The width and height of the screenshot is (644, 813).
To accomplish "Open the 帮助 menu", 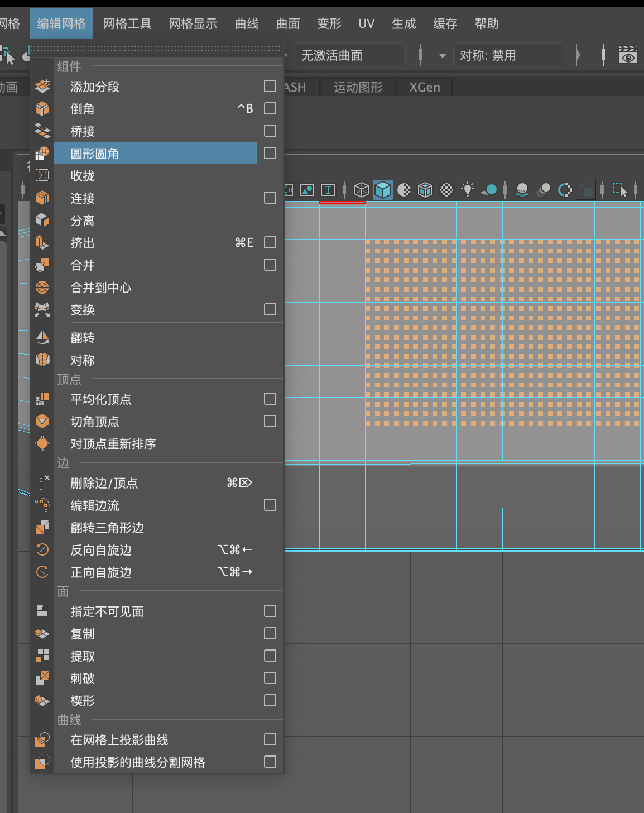I will [x=487, y=23].
